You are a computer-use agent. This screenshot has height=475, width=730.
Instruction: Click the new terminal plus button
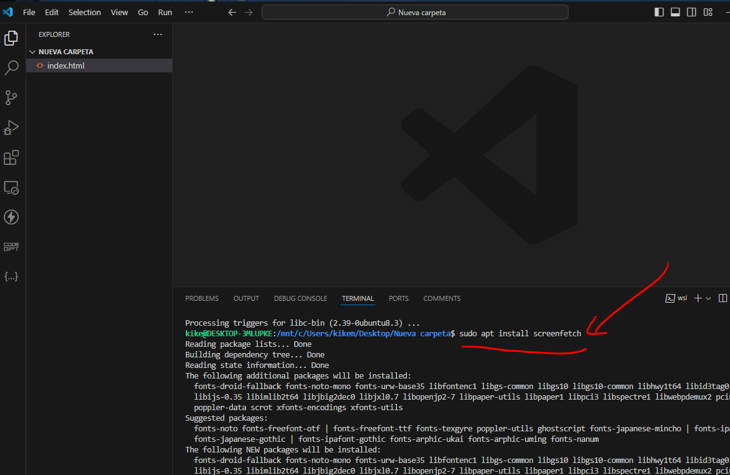point(698,298)
